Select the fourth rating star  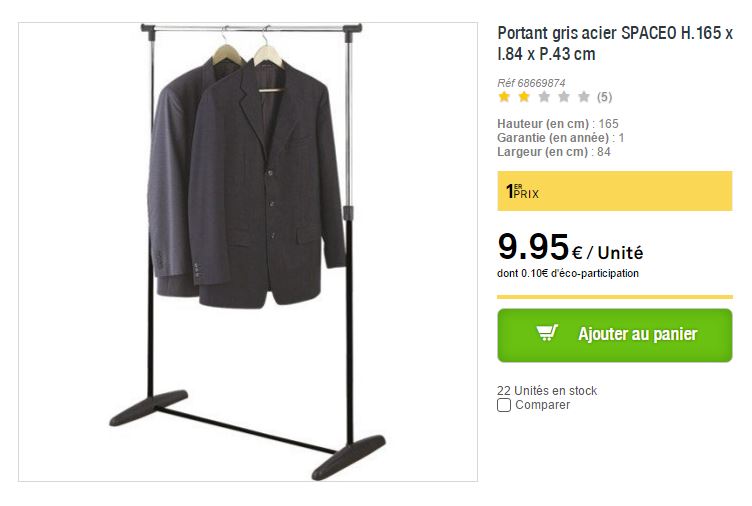click(564, 97)
